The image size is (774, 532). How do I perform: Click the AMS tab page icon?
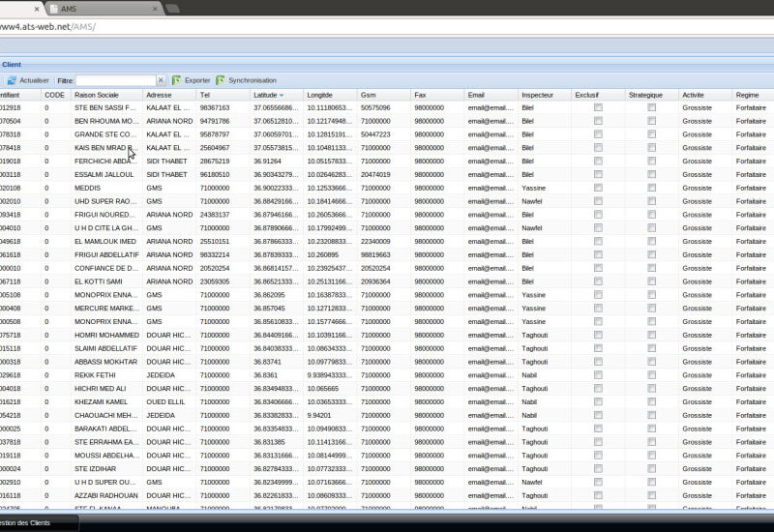tap(51, 8)
